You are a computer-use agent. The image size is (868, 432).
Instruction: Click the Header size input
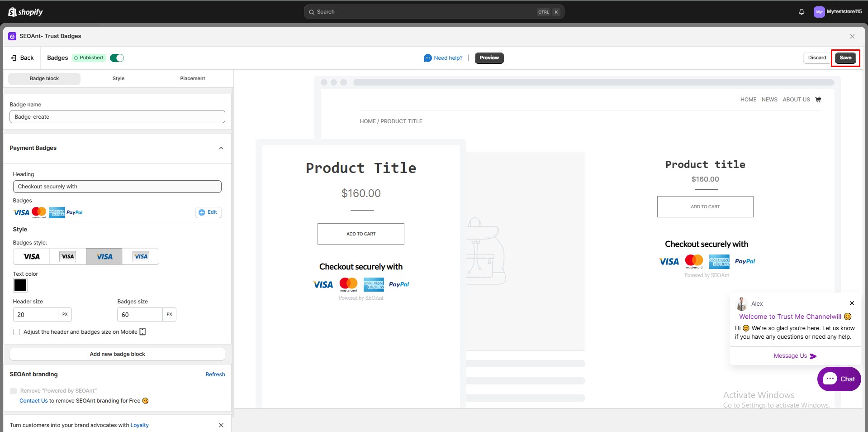click(36, 315)
